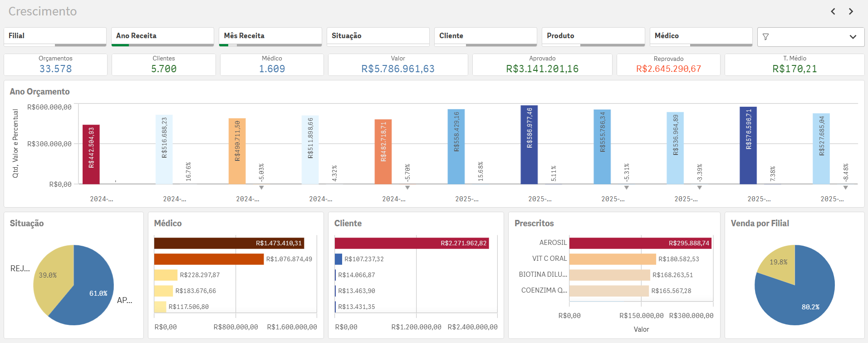Open the Filial filter pane
This screenshot has width=868, height=343.
tap(55, 36)
